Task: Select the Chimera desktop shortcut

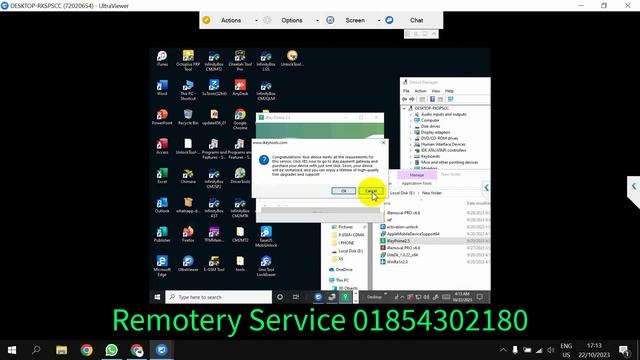Action: pos(188,176)
